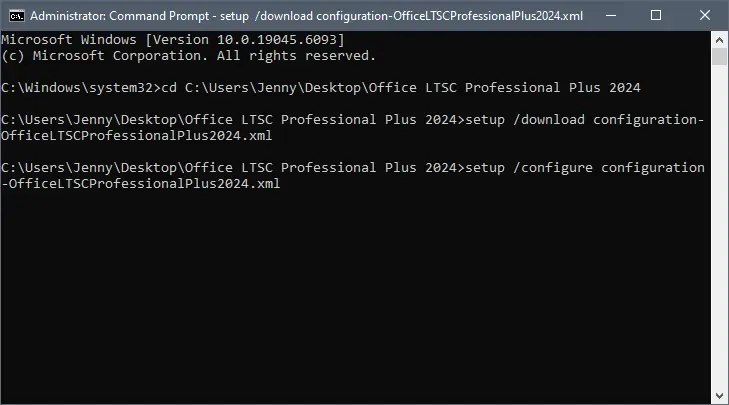This screenshot has height=405, width=729.
Task: Click the vertical scrollbar thumb
Action: [x=719, y=57]
